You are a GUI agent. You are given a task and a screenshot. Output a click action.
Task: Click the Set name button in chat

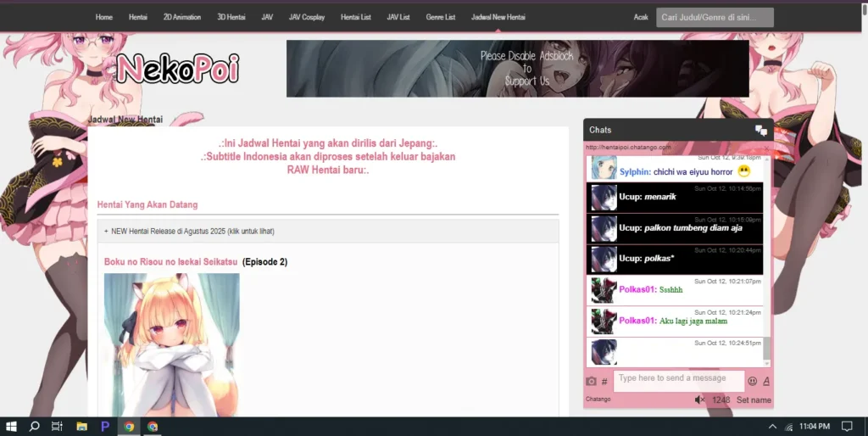(x=754, y=400)
